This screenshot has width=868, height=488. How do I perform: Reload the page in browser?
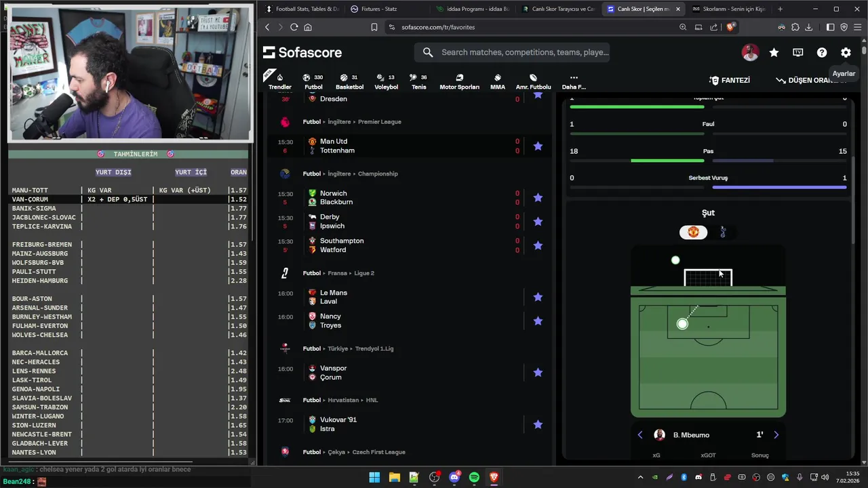tap(294, 27)
